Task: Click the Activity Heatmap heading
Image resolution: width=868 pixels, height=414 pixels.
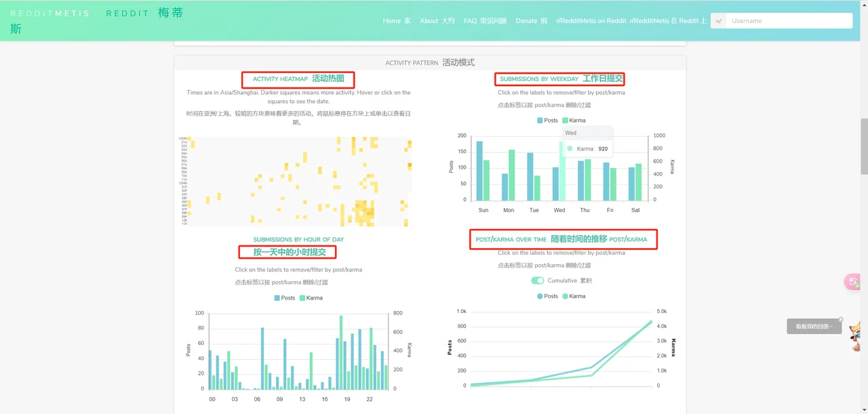Action: [x=298, y=79]
